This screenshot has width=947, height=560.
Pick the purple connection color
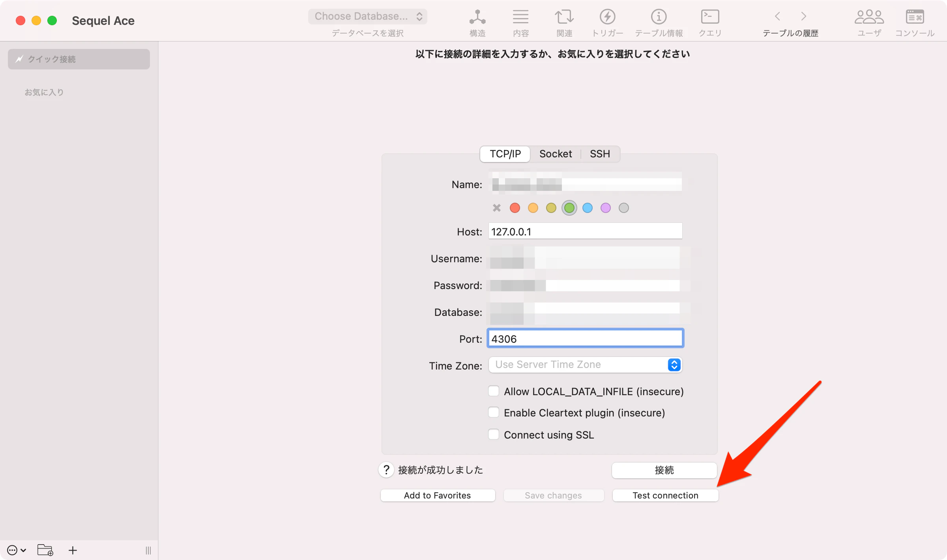coord(606,208)
